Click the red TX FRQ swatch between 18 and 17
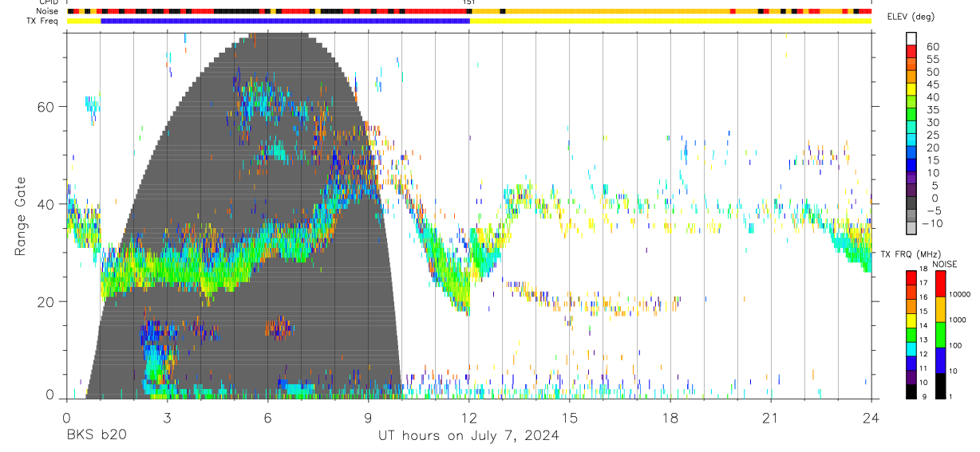 click(x=911, y=277)
